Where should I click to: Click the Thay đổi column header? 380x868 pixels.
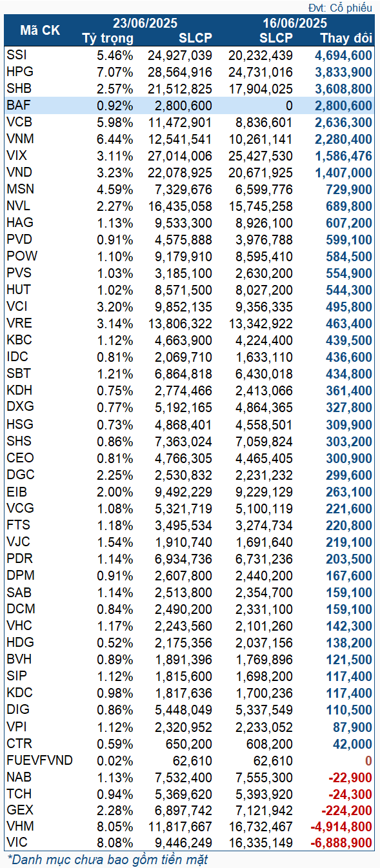345,37
